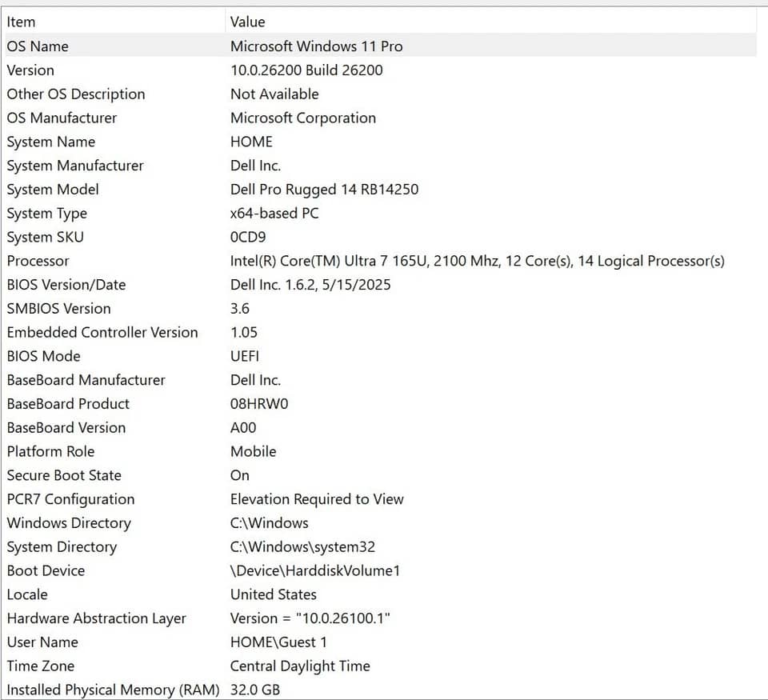Select the PCR7 Configuration row label
Image resolution: width=768 pixels, height=700 pixels.
click(x=70, y=499)
